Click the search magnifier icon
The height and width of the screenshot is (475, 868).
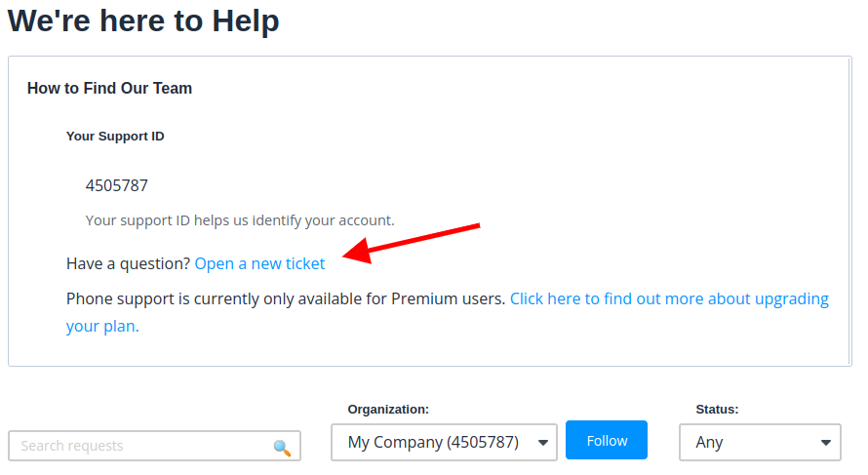(282, 447)
